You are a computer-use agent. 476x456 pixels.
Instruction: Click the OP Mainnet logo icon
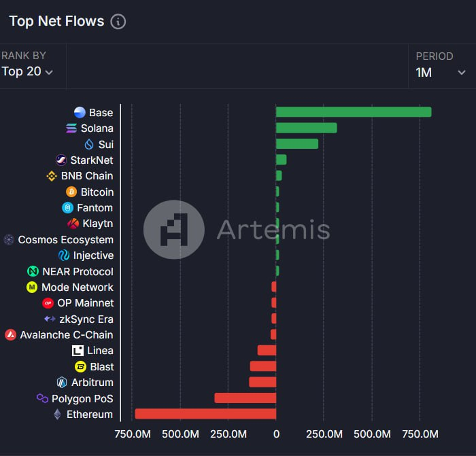pyautogui.click(x=48, y=303)
